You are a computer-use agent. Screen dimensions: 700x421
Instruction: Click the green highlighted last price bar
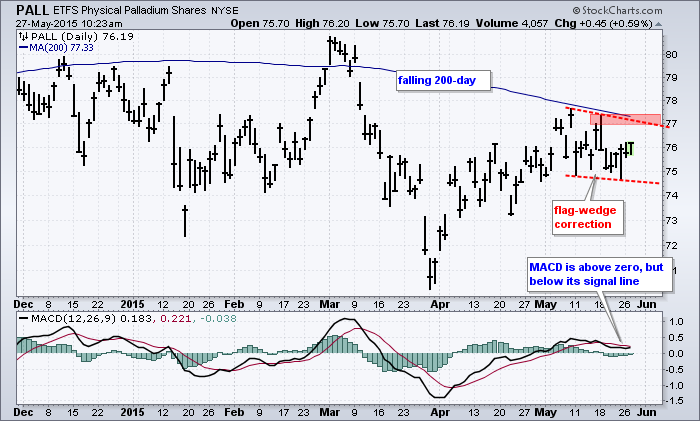(x=630, y=149)
